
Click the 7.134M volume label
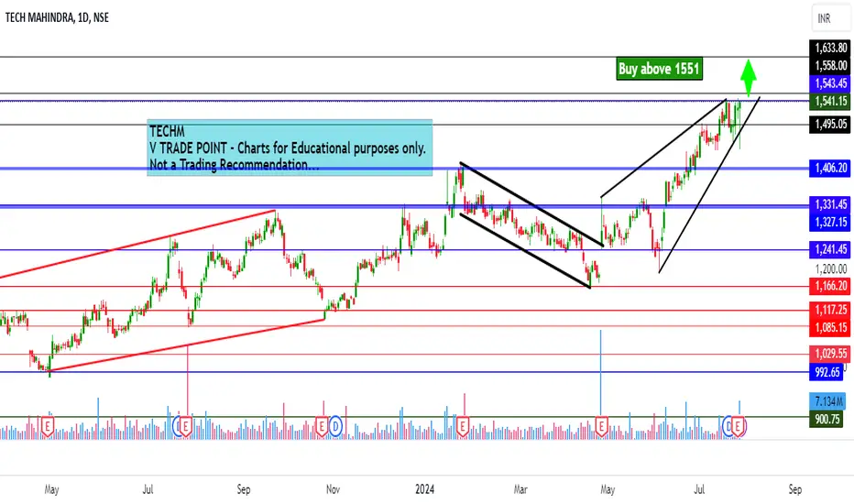pos(827,401)
